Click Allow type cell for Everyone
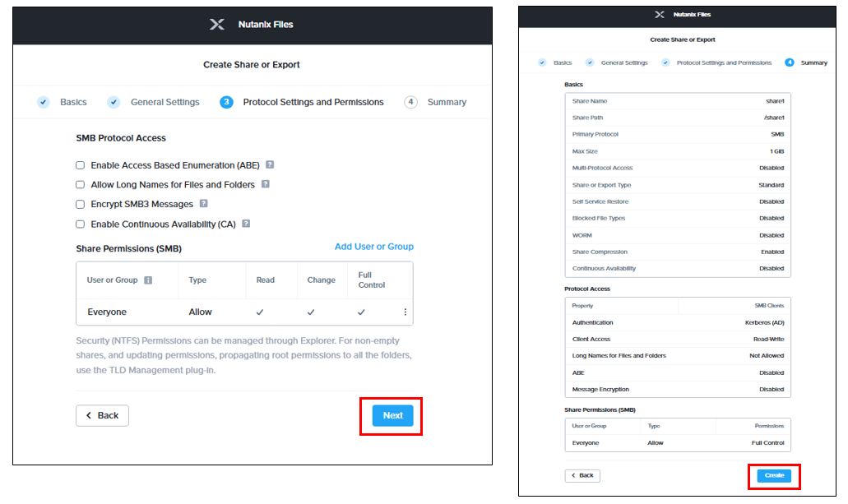Screen dimensions: 848x504 200,312
